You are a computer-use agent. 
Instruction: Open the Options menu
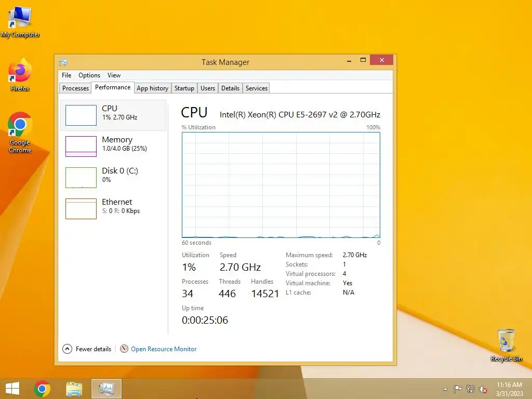pyautogui.click(x=89, y=75)
